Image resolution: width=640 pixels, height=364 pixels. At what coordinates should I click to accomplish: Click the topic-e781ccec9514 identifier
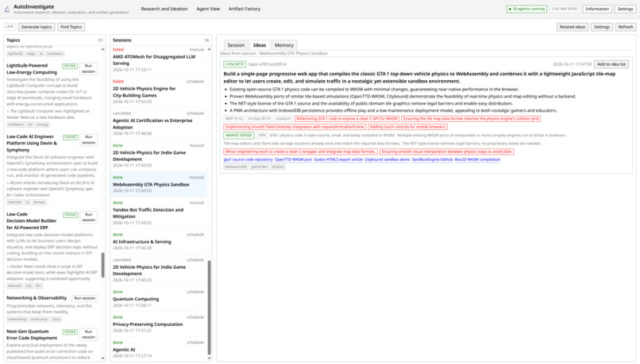(268, 64)
